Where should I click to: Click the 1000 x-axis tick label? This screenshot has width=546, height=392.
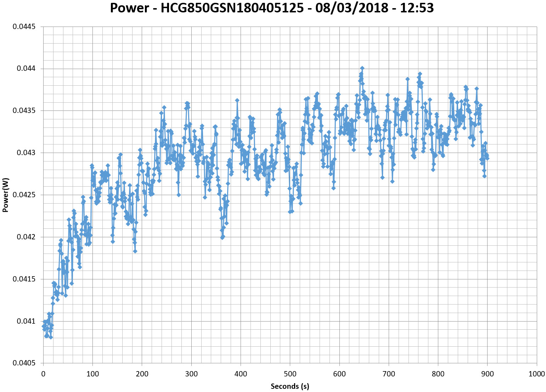coord(536,374)
